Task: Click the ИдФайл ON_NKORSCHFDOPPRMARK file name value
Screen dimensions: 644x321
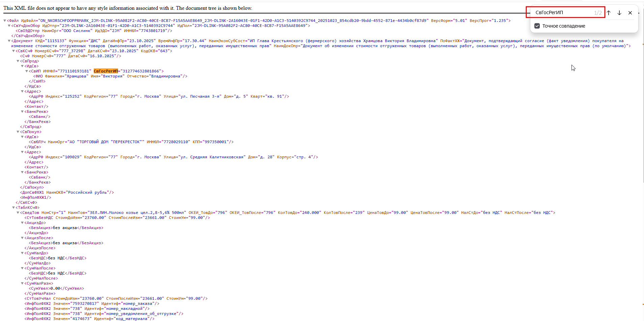Action: point(233,21)
